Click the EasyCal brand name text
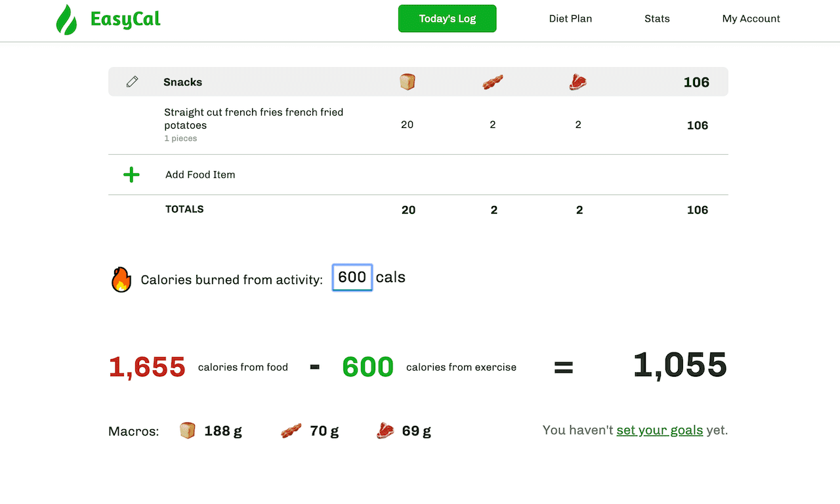 pos(125,20)
